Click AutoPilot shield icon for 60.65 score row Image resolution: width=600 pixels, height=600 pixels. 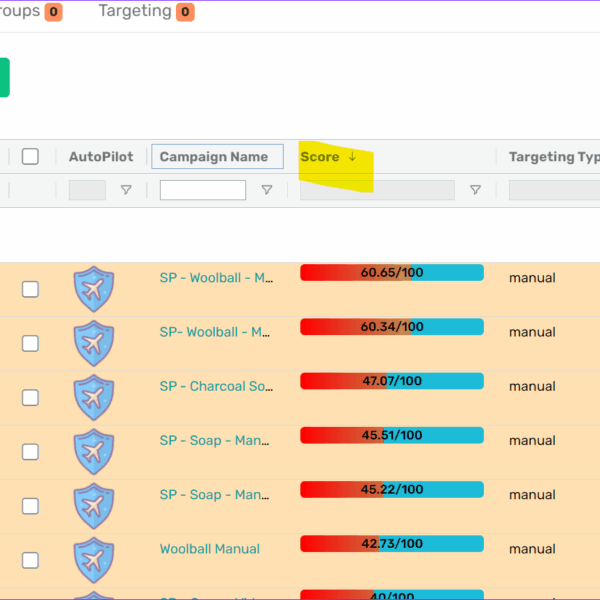coord(94,289)
